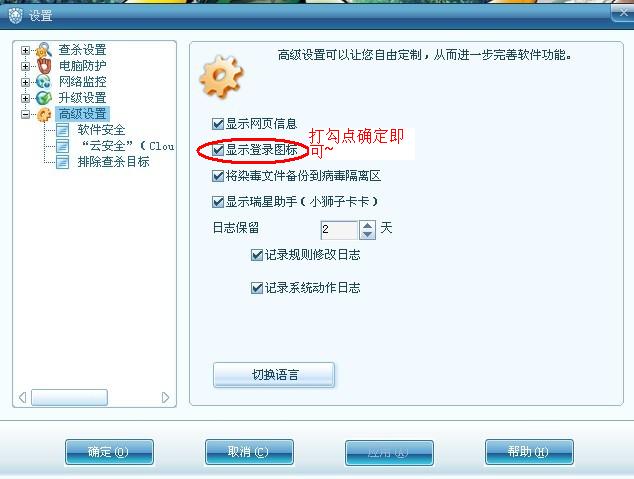Uncheck 显示网页信息 checkbox
Screen dimensions: 634x479
point(218,124)
